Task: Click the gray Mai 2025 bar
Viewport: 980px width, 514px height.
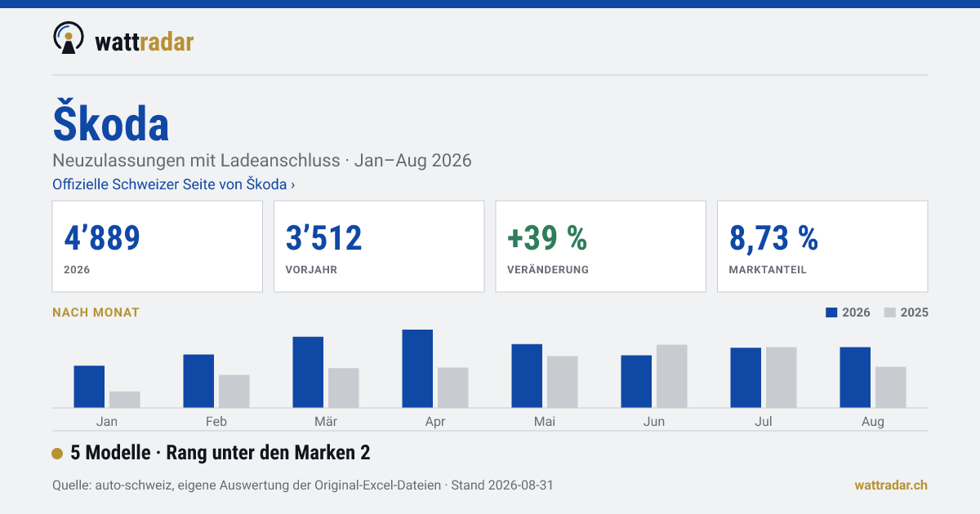Action: [563, 382]
